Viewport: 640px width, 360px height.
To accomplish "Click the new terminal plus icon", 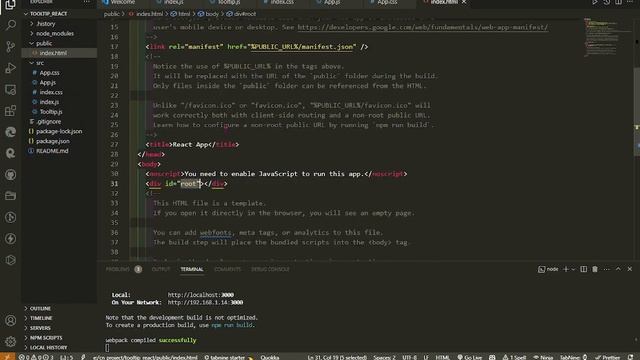I will pos(566,269).
